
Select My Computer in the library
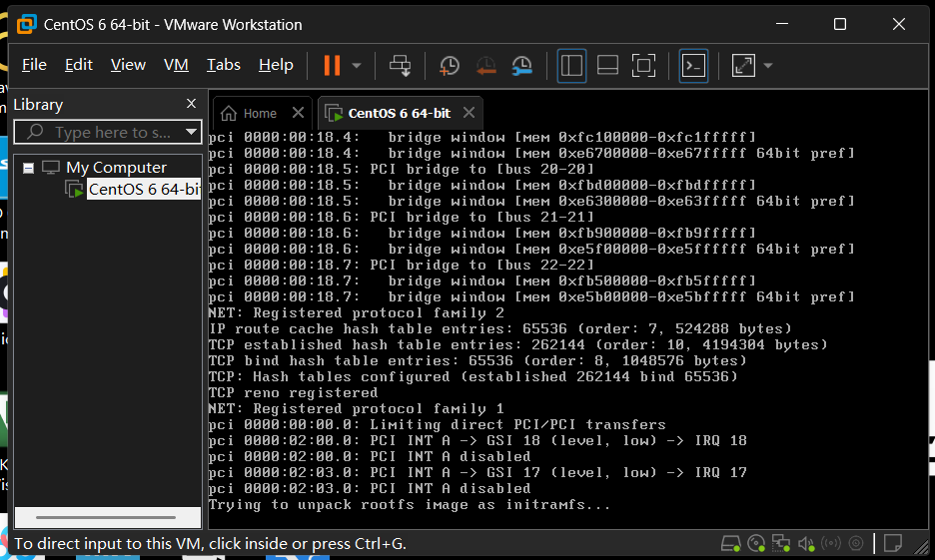[116, 168]
